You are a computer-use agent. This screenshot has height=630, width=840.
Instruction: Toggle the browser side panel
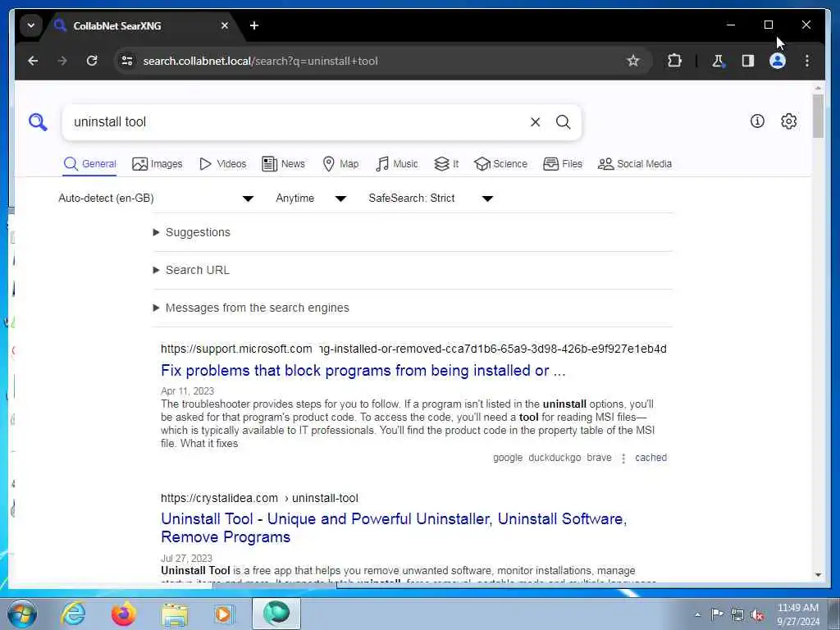748,61
